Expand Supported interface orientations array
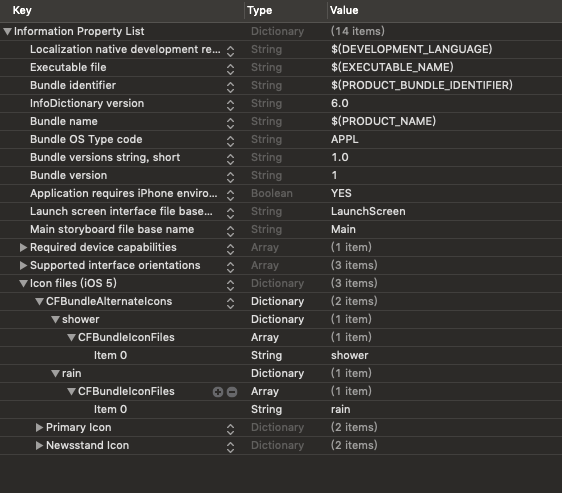Viewport: 562px width, 493px height. point(23,265)
